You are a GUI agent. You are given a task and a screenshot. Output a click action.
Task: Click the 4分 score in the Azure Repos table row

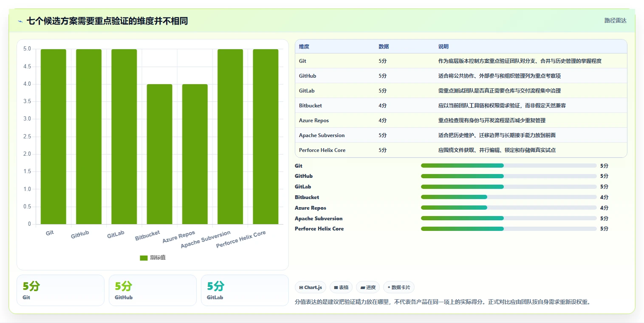(383, 121)
